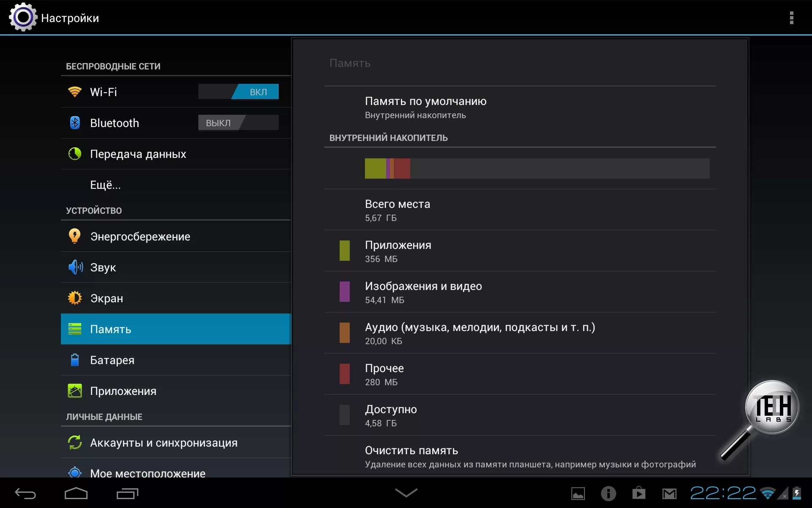Open the Gmail notification icon
Image resolution: width=812 pixels, height=508 pixels.
tap(669, 493)
